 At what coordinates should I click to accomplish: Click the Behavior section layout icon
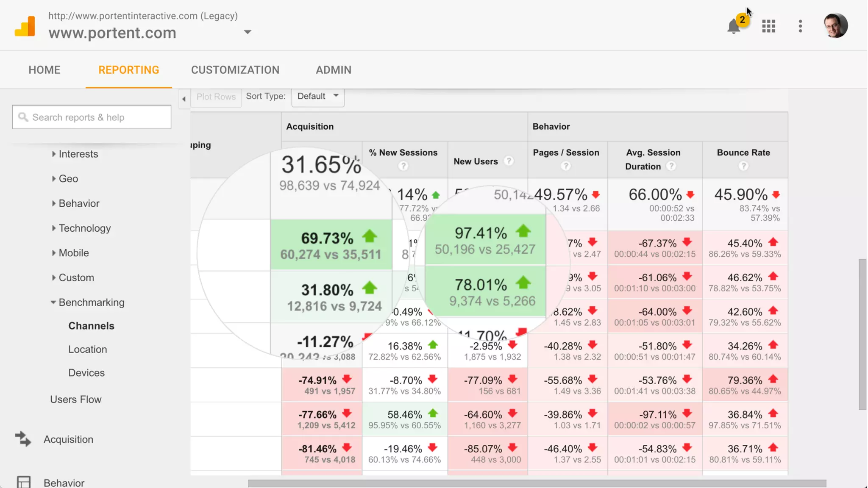click(24, 482)
